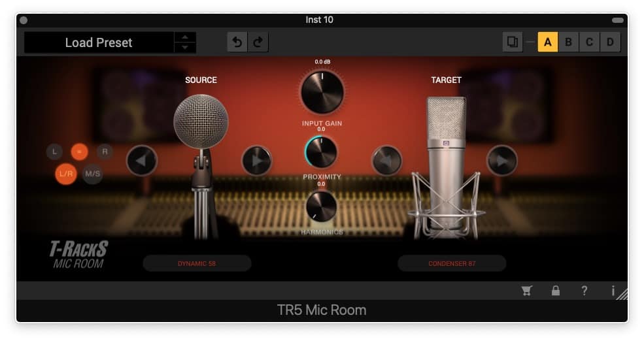Select the linked (=) channel button
Image resolution: width=644 pixels, height=341 pixels.
click(79, 152)
